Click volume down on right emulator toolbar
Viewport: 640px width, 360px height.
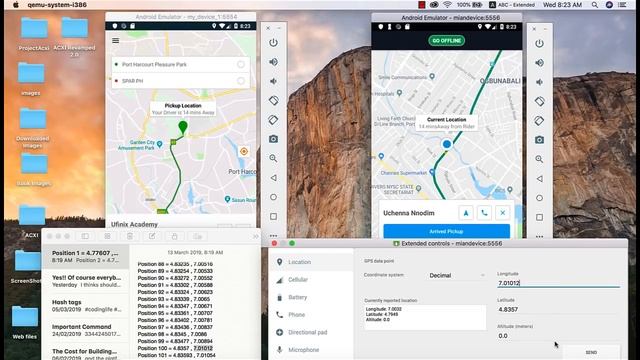[x=539, y=82]
